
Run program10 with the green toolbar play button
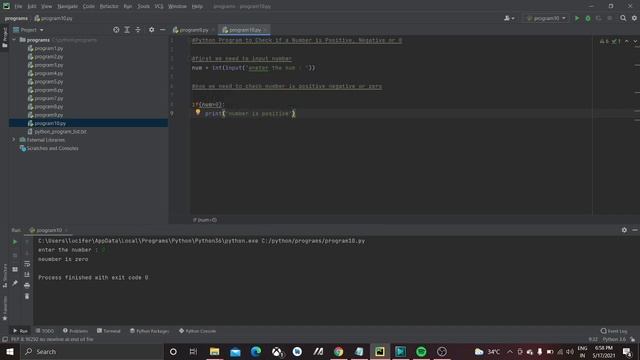point(577,18)
